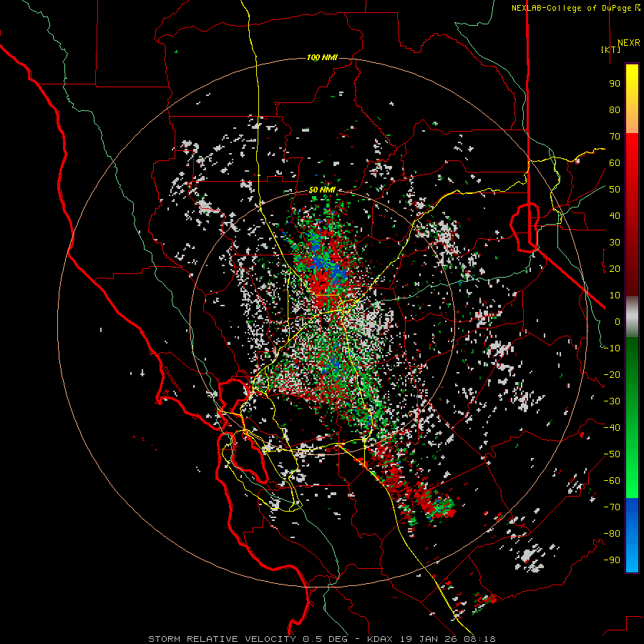Screen dimensions: 644x644
Task: Click the gray zero-velocity segment of the color bar
Action: point(632,317)
